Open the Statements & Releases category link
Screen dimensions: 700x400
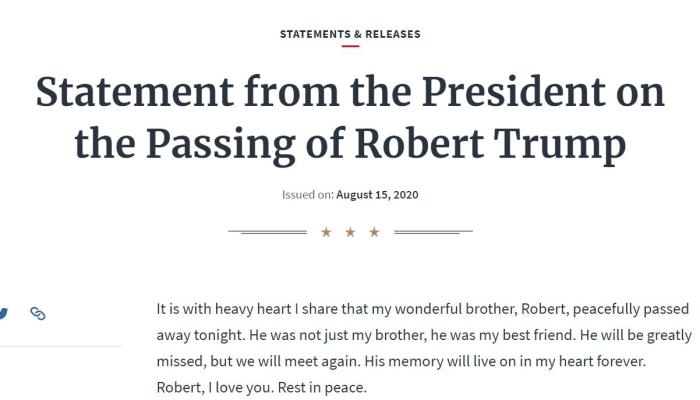(350, 34)
